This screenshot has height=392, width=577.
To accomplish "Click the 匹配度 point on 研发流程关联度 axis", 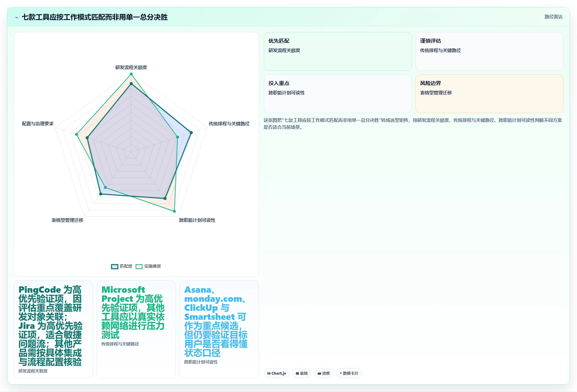I will click(x=131, y=84).
